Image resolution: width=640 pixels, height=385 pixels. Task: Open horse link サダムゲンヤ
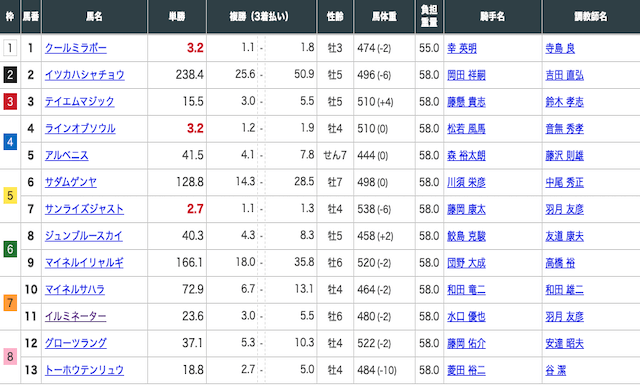[71, 182]
